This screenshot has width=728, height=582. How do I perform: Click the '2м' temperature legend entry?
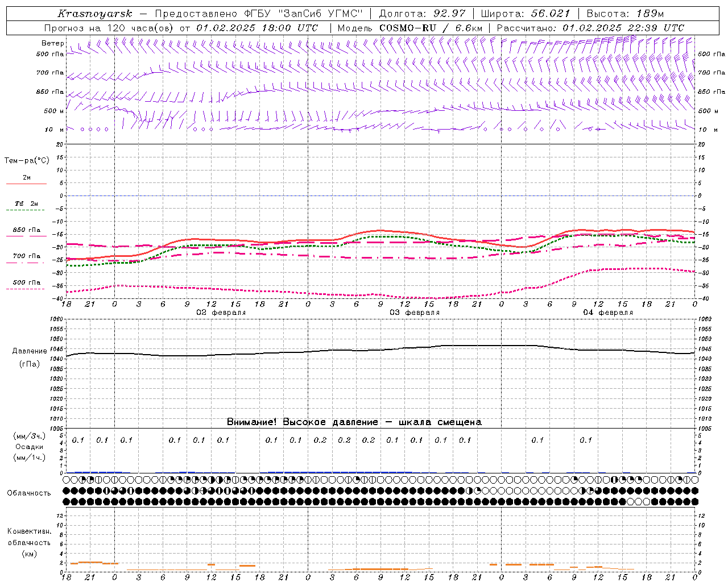pos(27,178)
